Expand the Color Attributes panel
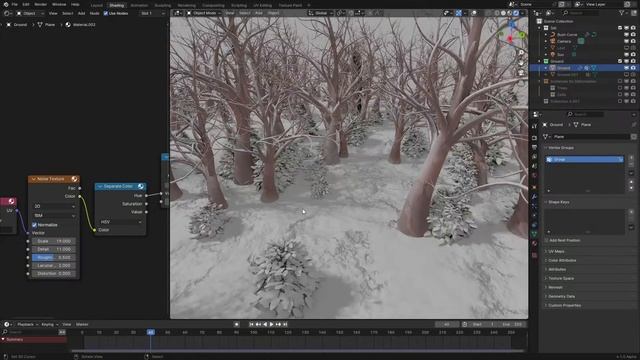 pyautogui.click(x=562, y=260)
